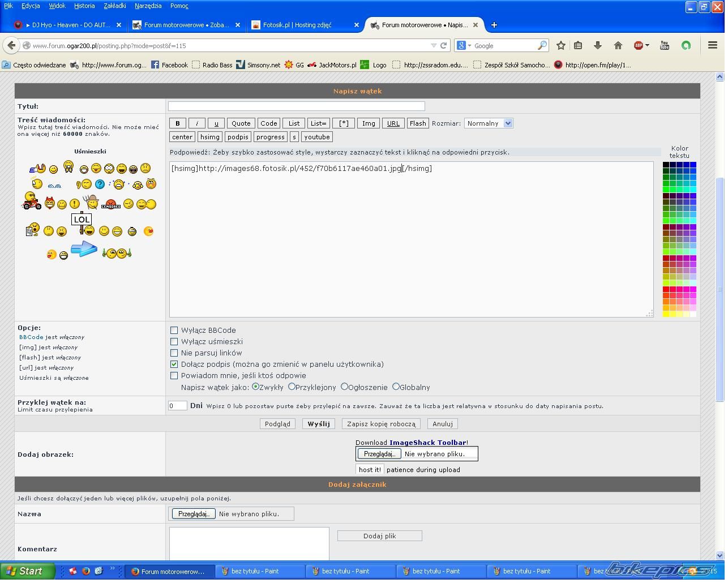Open the Firefox hamburger menu icon
Image resolution: width=728 pixels, height=583 pixels.
click(713, 45)
